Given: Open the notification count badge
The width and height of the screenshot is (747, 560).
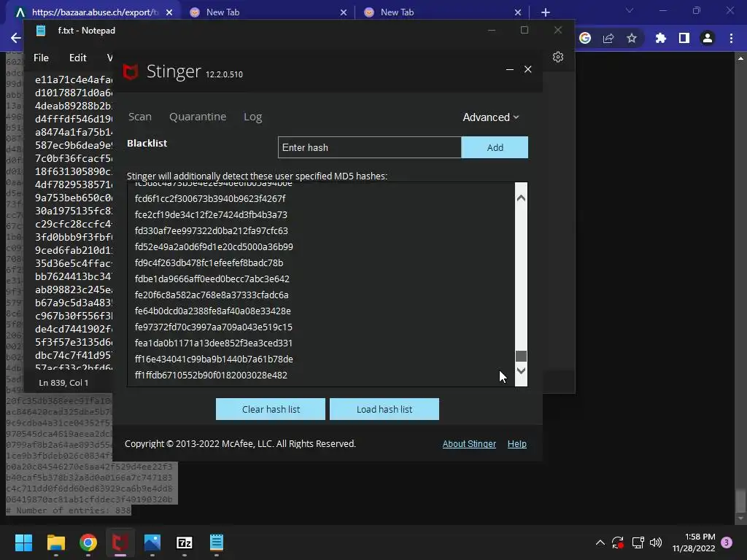Looking at the screenshot, I should pos(727,542).
